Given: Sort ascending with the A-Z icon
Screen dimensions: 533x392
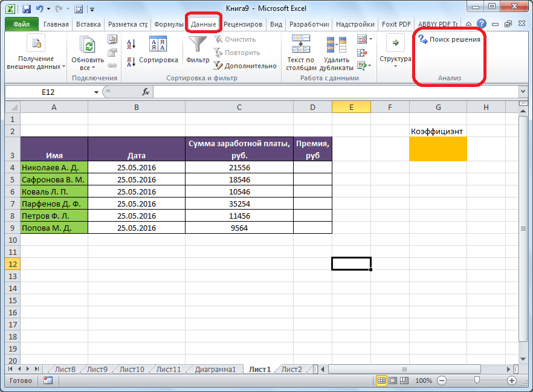Looking at the screenshot, I should click(131, 43).
